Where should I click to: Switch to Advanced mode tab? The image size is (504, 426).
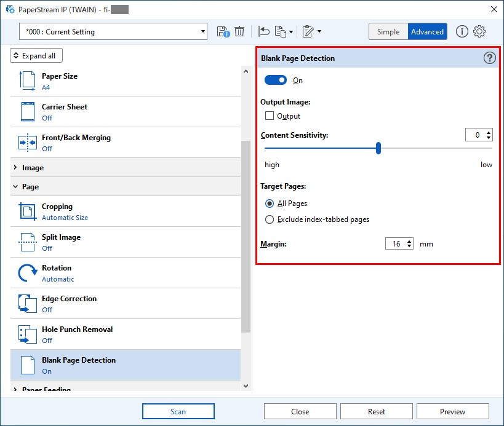pos(427,32)
